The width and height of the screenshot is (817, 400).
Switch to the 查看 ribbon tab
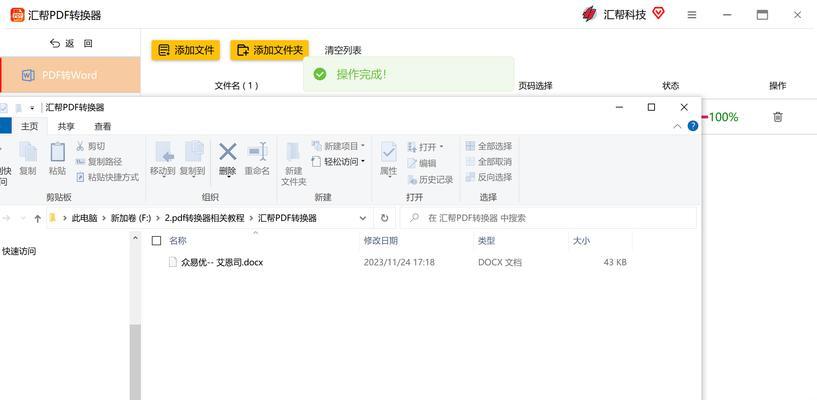coord(103,126)
